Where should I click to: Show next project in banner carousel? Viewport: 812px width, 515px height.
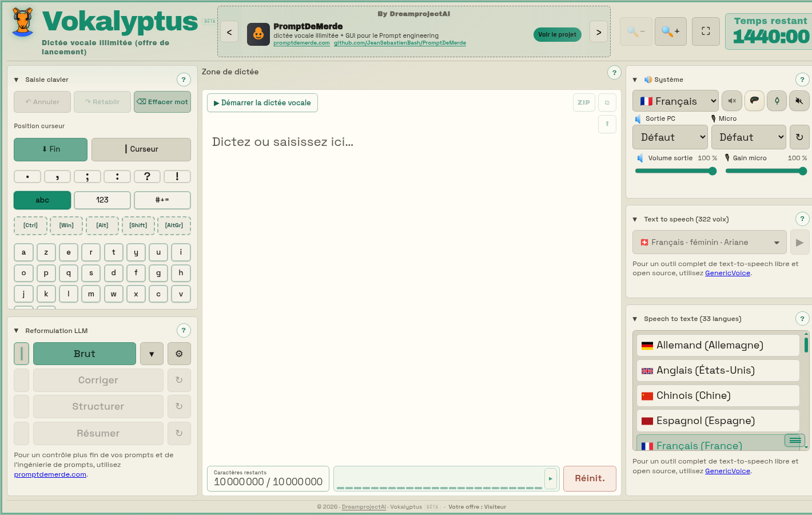tap(599, 32)
